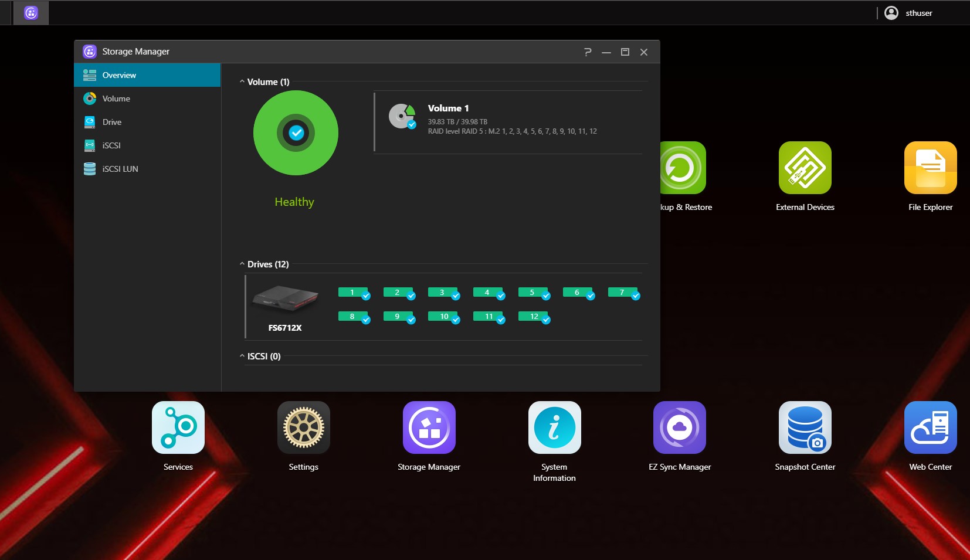
Task: Click the RAID level RAID 5 description
Action: click(x=513, y=131)
